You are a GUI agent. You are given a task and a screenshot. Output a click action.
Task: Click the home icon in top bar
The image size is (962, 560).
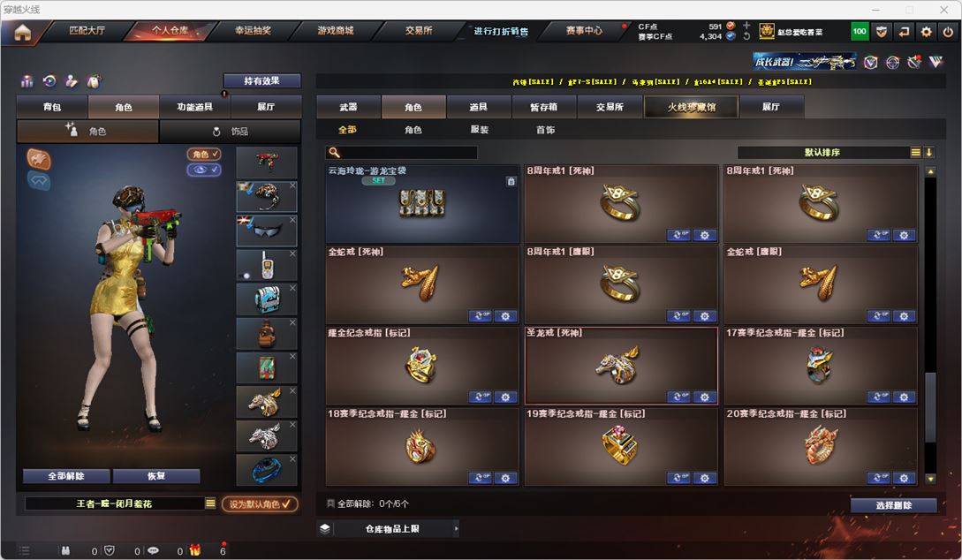click(x=23, y=32)
